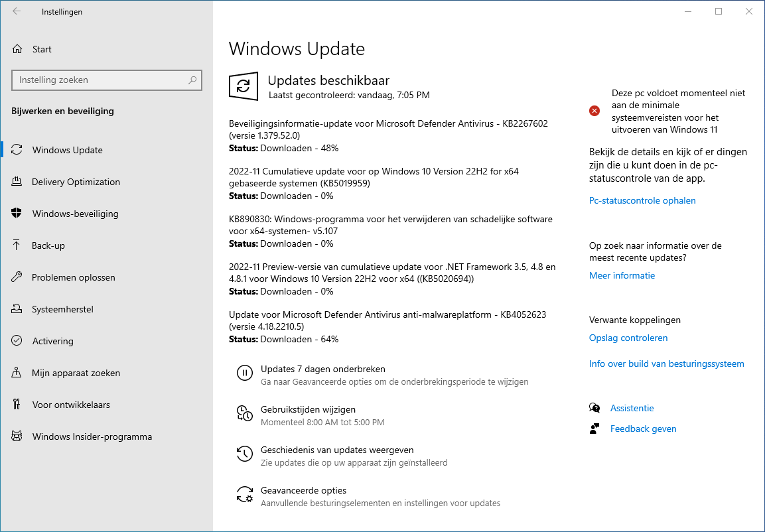Open Info over build van besturingssysteem
The height and width of the screenshot is (532, 765).
tap(666, 364)
